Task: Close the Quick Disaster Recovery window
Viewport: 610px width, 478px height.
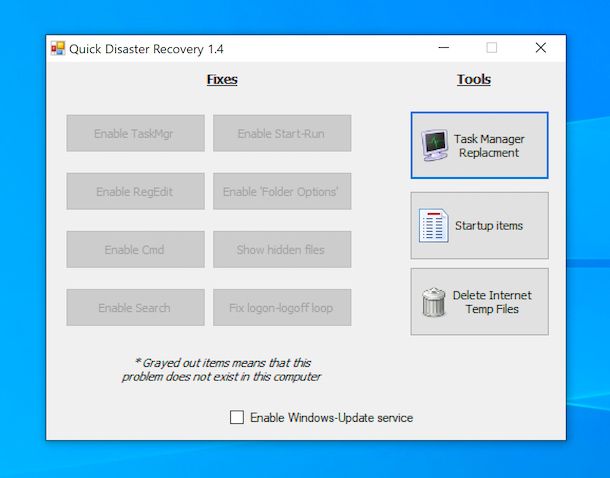Action: coord(541,48)
